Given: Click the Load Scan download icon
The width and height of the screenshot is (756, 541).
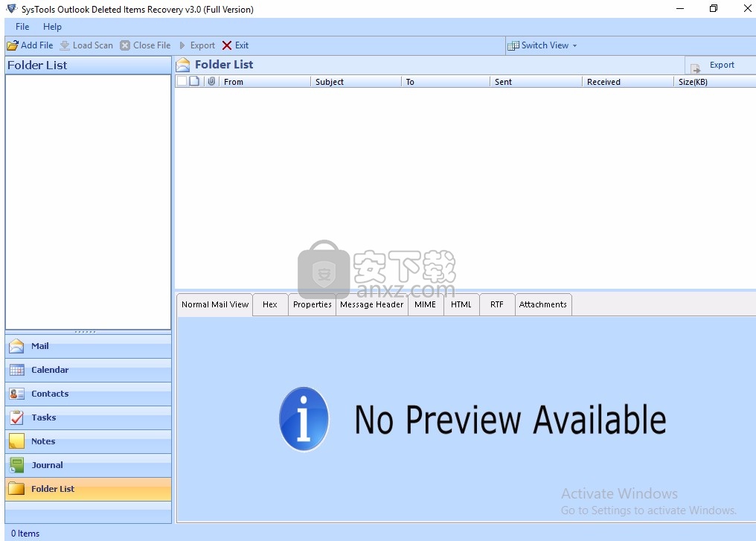Looking at the screenshot, I should tap(65, 45).
